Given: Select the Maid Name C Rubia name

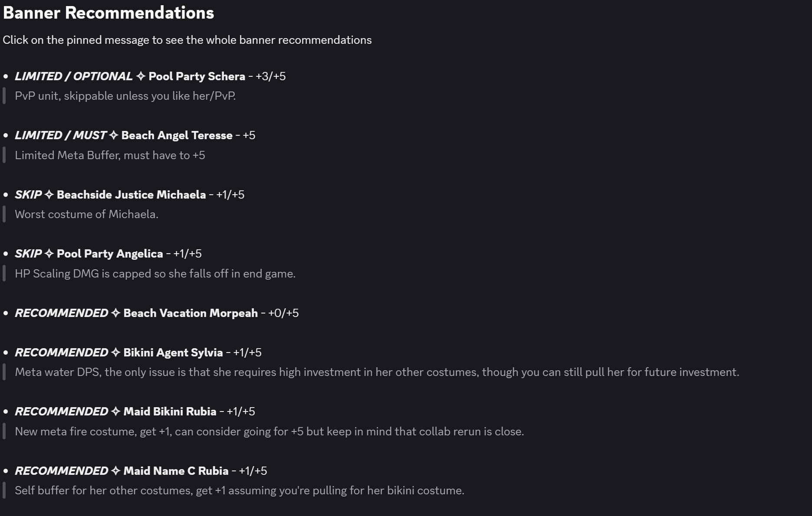Looking at the screenshot, I should 176,471.
